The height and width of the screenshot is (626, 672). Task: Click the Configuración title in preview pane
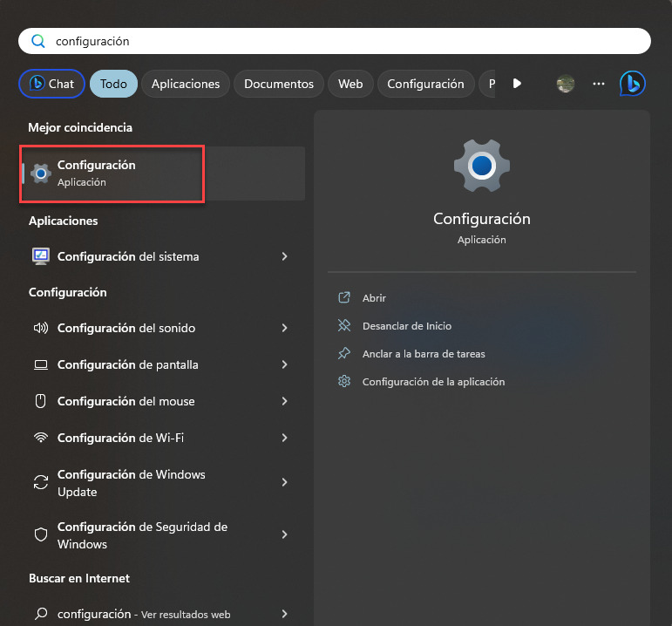482,219
